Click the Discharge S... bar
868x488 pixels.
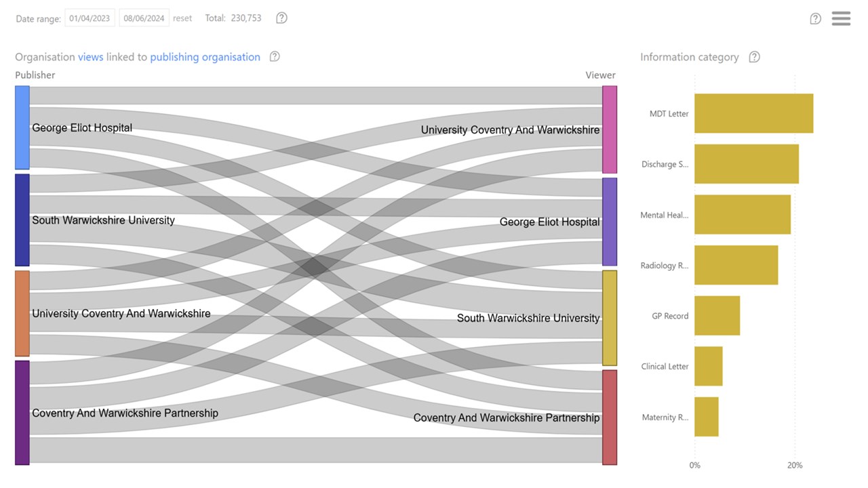(747, 164)
